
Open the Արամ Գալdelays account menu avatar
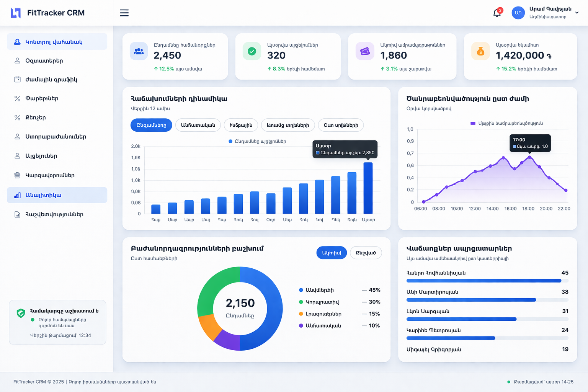click(518, 13)
